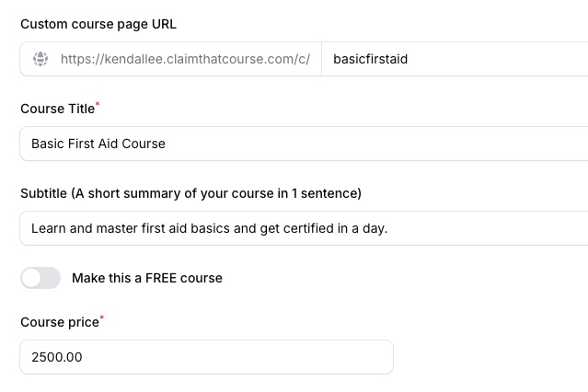This screenshot has width=588, height=392.
Task: Click the globe icon in URL field
Action: (x=40, y=59)
